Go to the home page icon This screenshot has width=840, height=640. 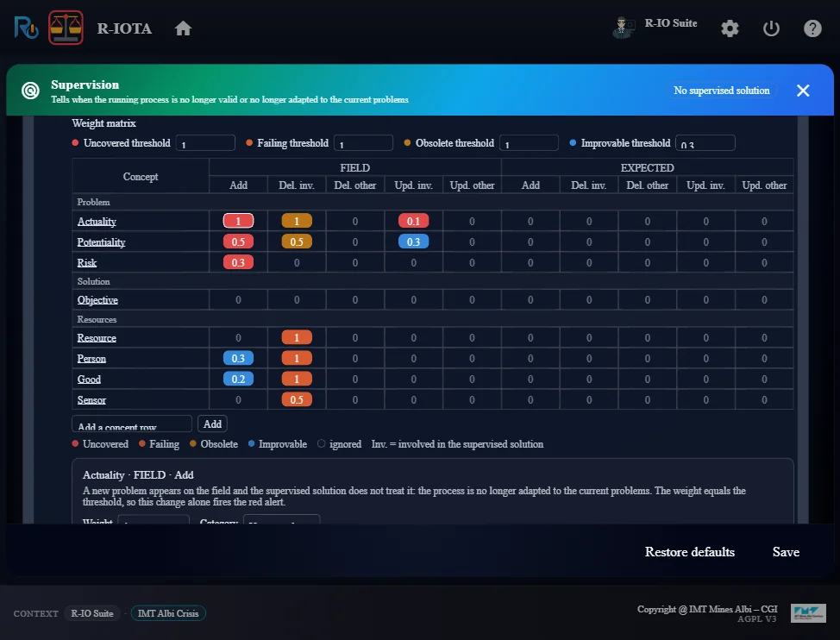[x=183, y=28]
